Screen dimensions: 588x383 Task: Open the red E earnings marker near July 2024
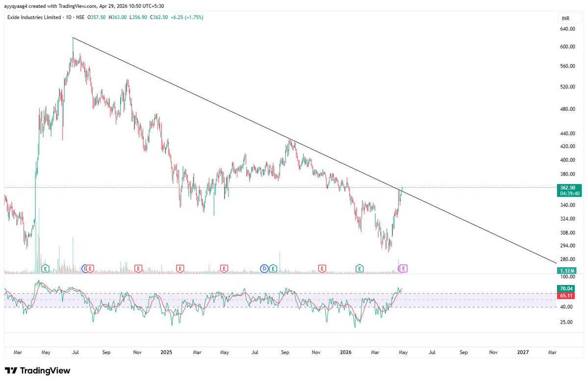[x=90, y=268]
